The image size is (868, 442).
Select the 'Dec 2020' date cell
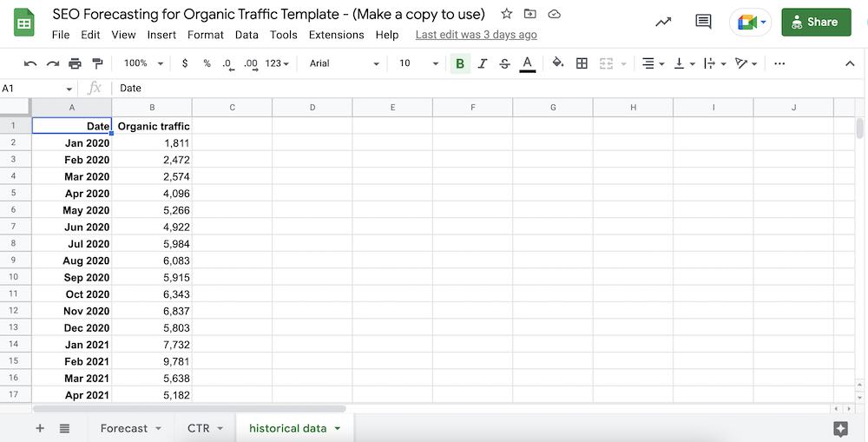pos(71,327)
